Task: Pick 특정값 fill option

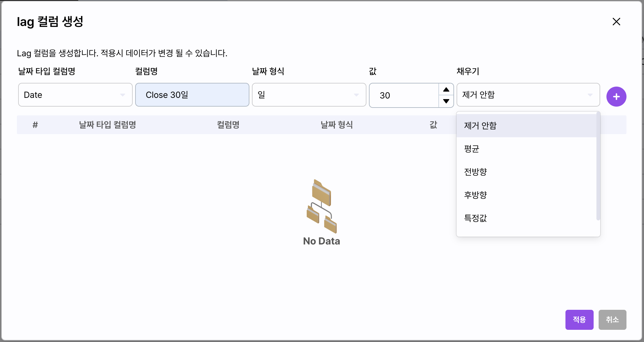Action: point(526,218)
